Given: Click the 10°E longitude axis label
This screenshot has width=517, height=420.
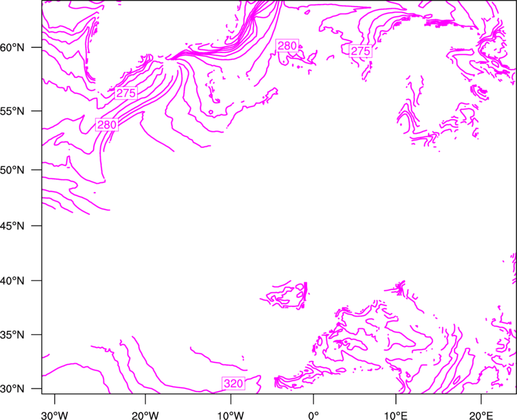Looking at the screenshot, I should (x=396, y=415).
